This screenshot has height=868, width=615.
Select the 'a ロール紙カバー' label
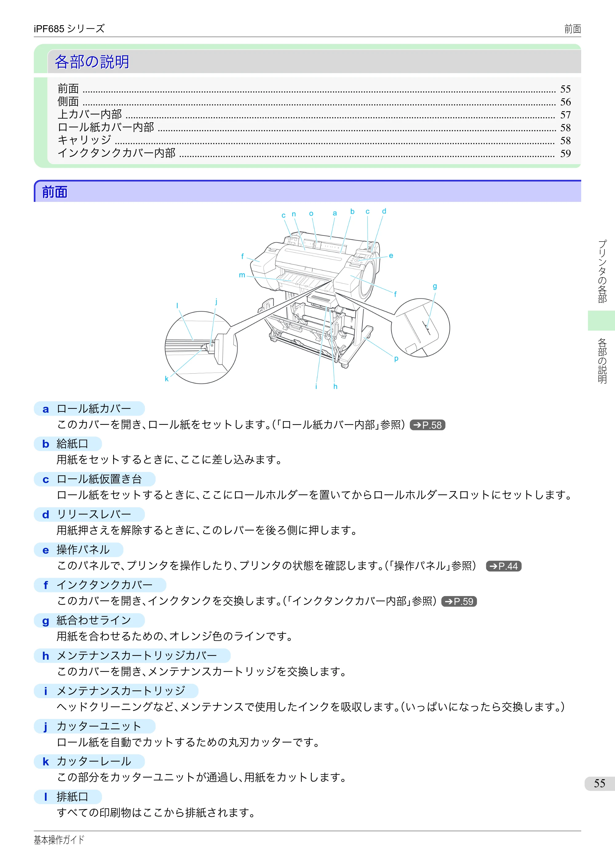[89, 409]
